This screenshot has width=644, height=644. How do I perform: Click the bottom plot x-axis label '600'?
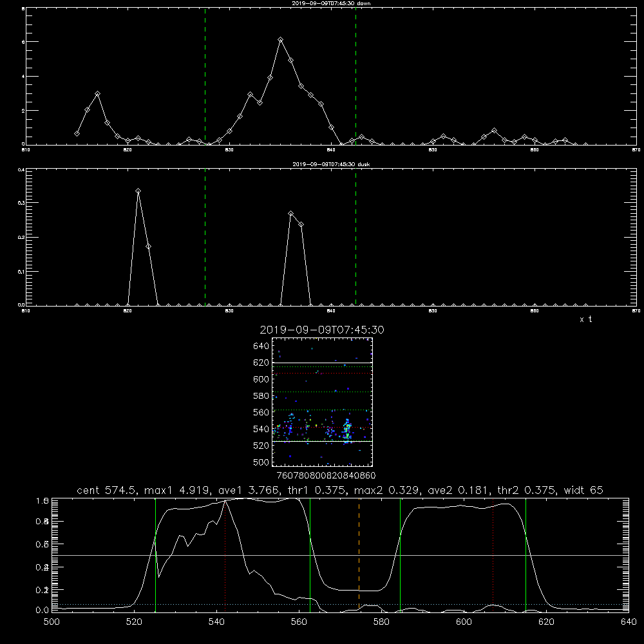pyautogui.click(x=464, y=622)
